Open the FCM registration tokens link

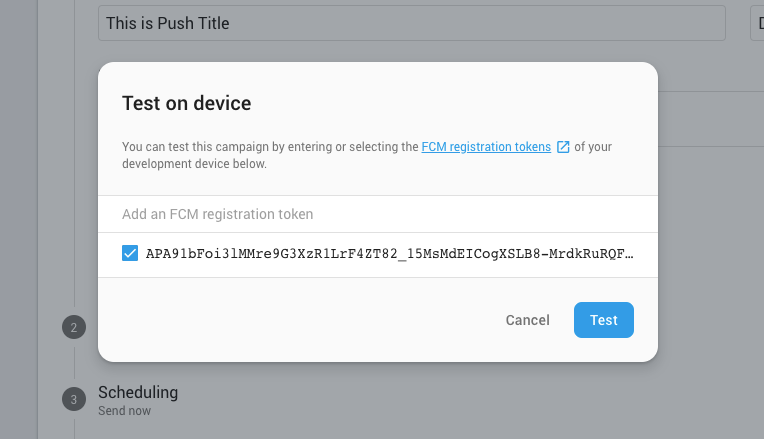point(486,147)
